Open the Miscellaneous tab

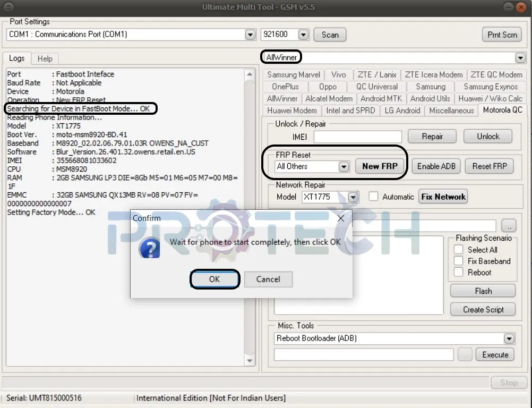pos(451,110)
